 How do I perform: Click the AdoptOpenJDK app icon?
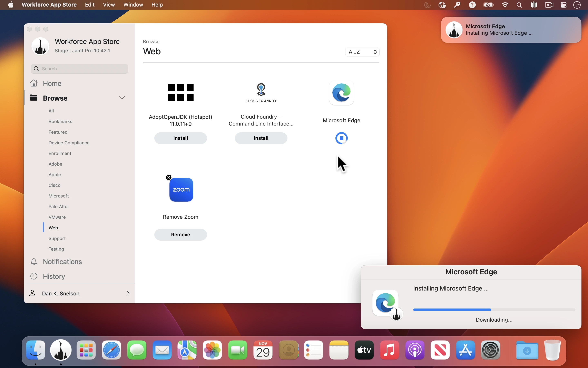point(180,92)
